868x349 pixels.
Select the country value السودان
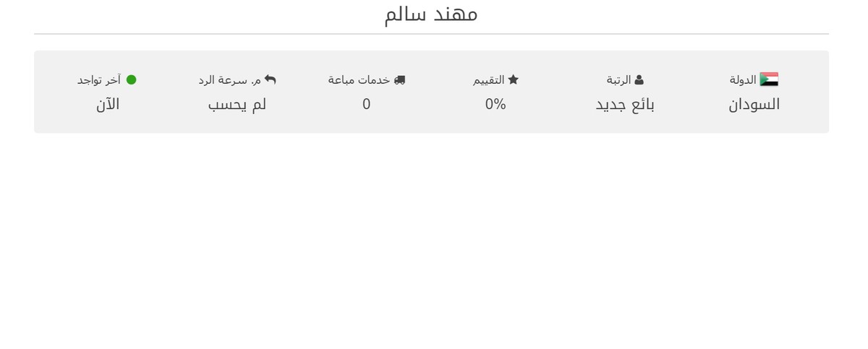(754, 104)
